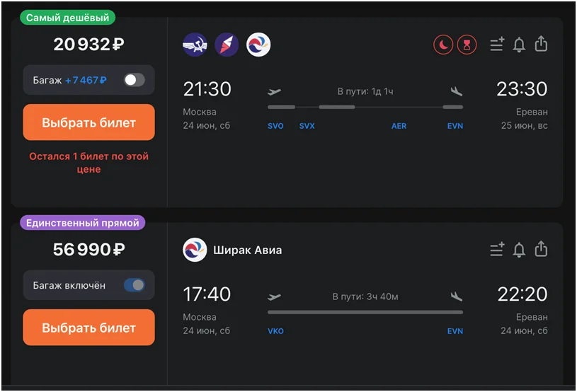This screenshot has height=392, width=577.
Task: Share the cheapest ticket
Action: pyautogui.click(x=541, y=44)
